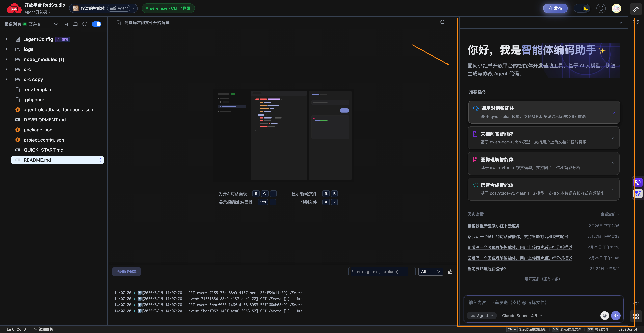Viewport: 644px width, 333px height.
Task: Click the RedStudio red cloud logo
Action: click(x=14, y=8)
